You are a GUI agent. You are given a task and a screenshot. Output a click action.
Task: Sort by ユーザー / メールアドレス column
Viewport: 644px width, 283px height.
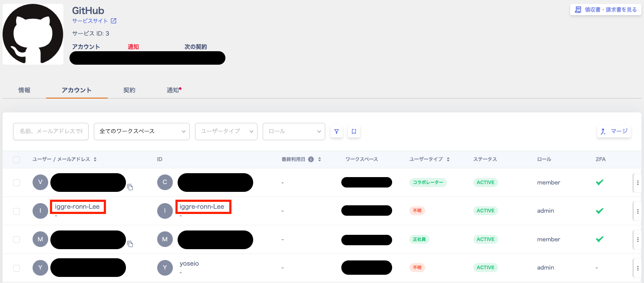click(x=95, y=159)
